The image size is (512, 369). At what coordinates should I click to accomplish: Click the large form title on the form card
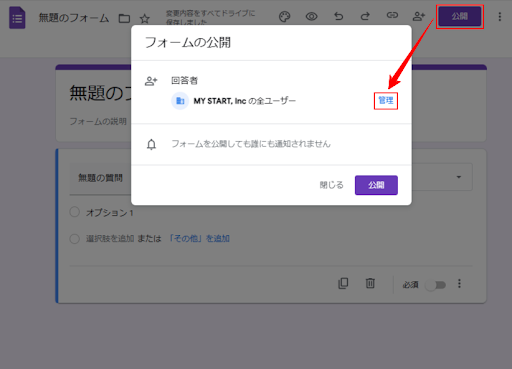pos(100,93)
